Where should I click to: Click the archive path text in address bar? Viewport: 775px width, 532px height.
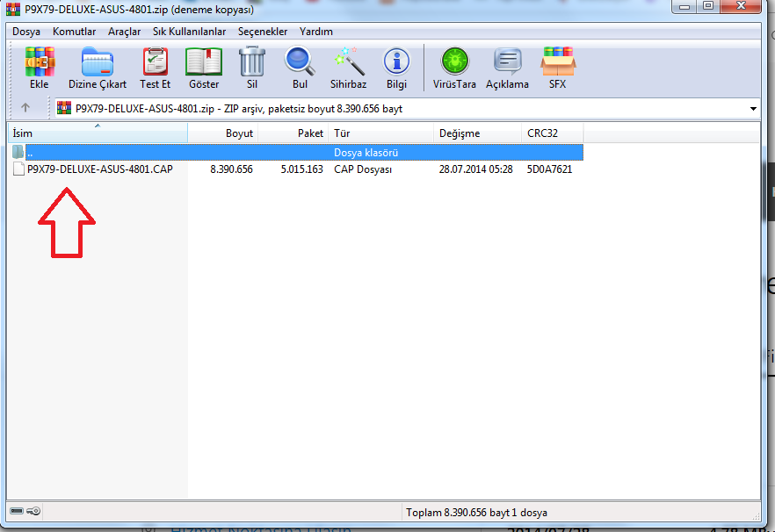[239, 109]
